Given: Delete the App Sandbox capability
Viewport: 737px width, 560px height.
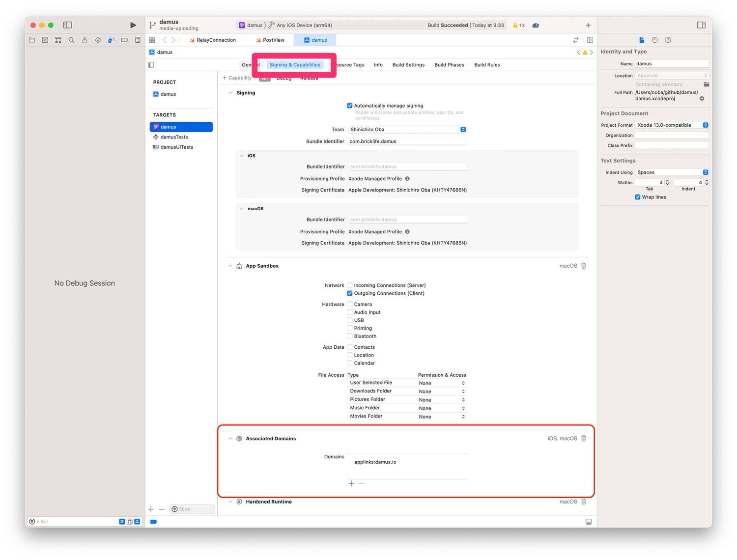Looking at the screenshot, I should [x=584, y=266].
